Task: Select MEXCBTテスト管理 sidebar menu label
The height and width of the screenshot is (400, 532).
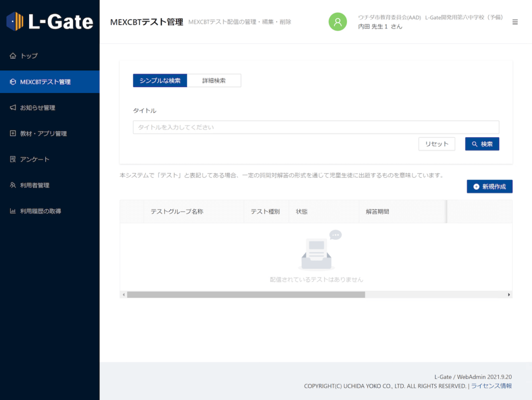Action: pyautogui.click(x=46, y=82)
